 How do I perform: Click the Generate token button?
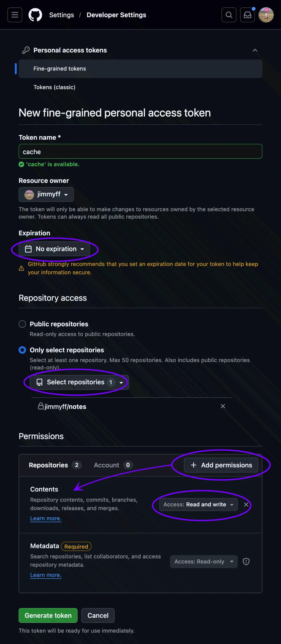coord(48,615)
